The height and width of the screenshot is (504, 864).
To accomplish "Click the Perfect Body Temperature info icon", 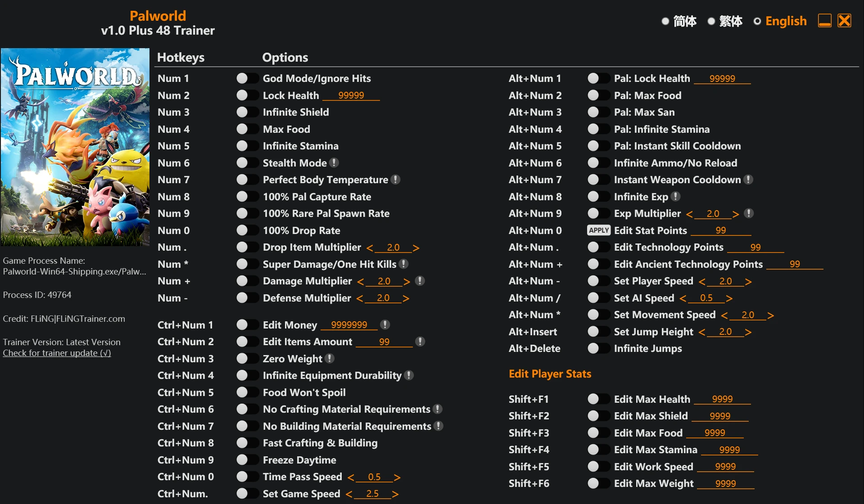I will [x=395, y=180].
